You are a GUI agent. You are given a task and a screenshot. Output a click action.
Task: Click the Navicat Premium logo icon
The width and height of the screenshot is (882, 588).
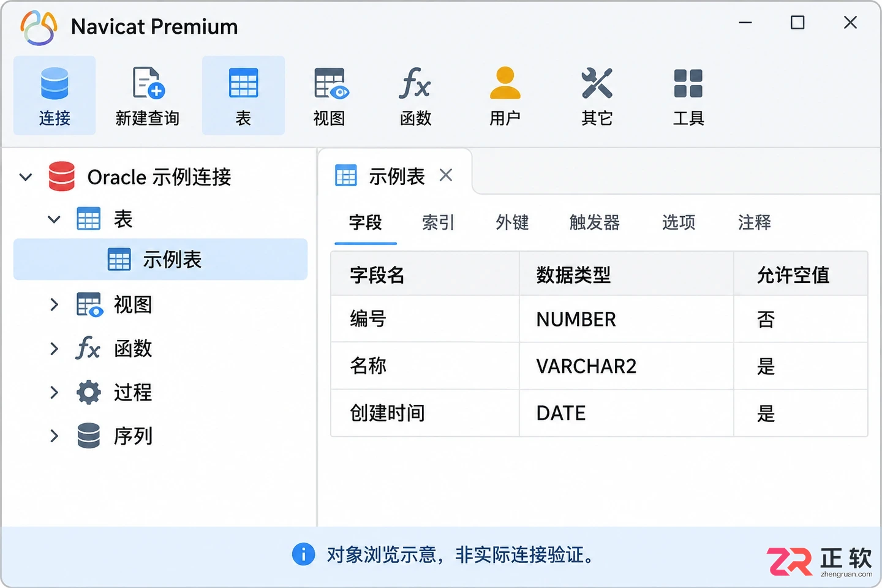pos(39,28)
